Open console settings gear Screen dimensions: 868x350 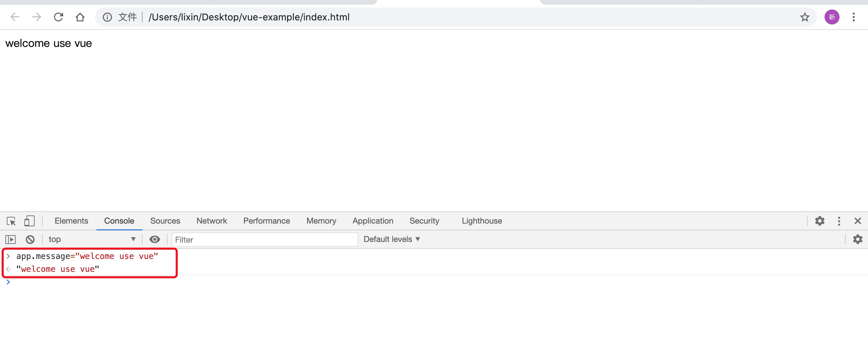pyautogui.click(x=858, y=239)
